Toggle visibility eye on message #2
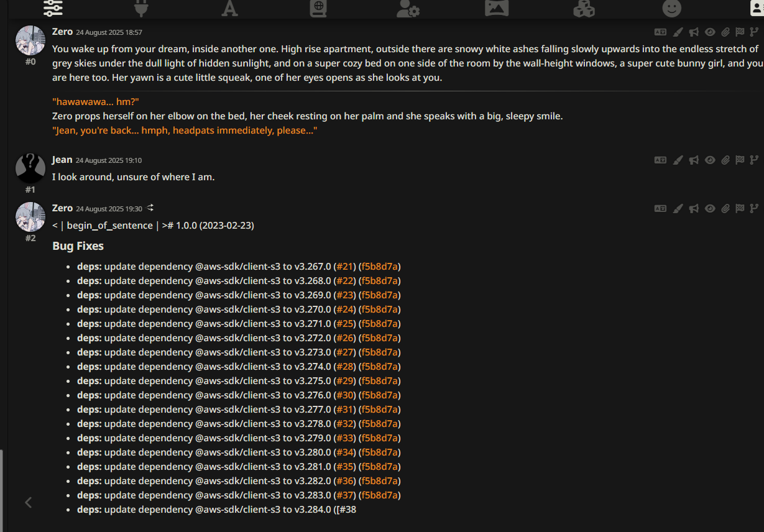The height and width of the screenshot is (532, 764). point(710,208)
